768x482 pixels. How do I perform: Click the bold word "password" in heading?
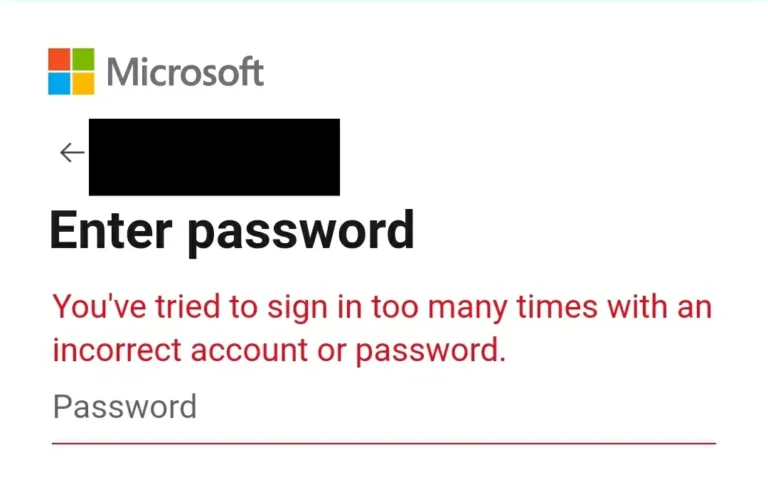click(x=300, y=234)
